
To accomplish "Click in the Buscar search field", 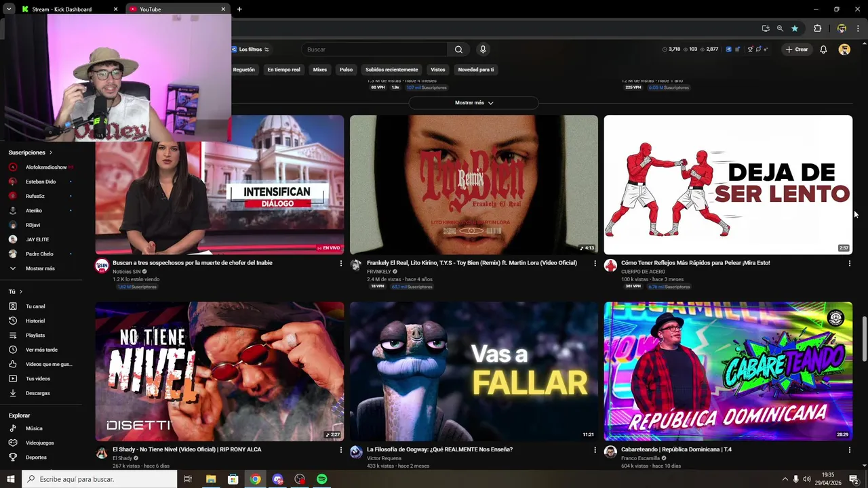I will [375, 49].
